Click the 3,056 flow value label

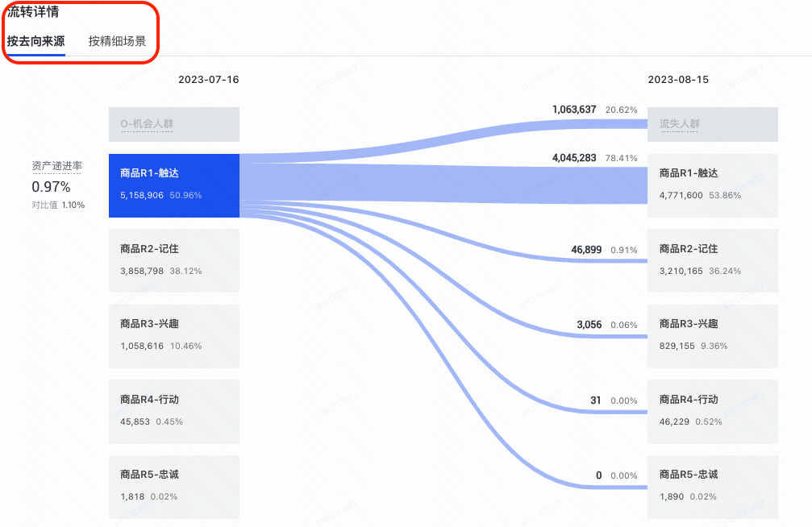(x=589, y=325)
